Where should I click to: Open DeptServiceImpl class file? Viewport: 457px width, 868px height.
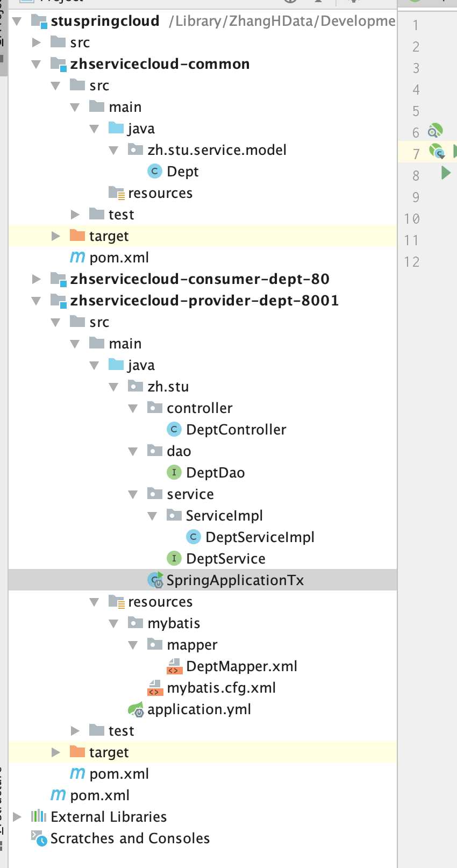click(260, 537)
